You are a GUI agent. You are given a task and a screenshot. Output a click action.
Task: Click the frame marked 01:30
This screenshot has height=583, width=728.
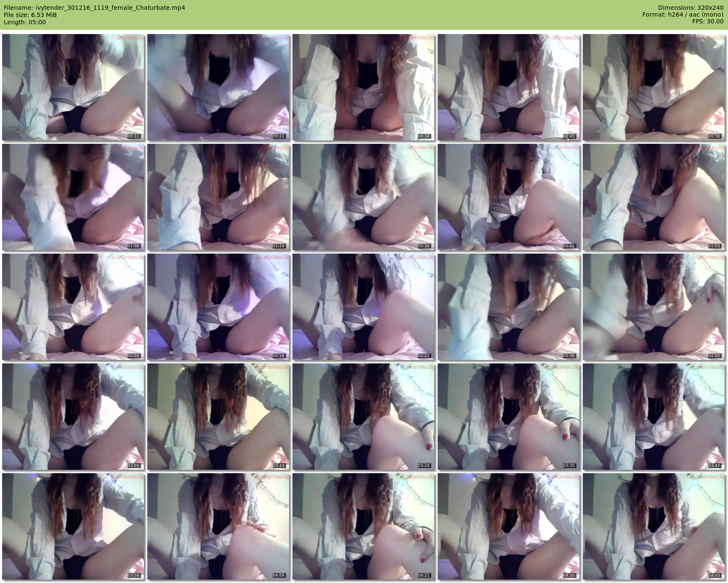pos(364,197)
